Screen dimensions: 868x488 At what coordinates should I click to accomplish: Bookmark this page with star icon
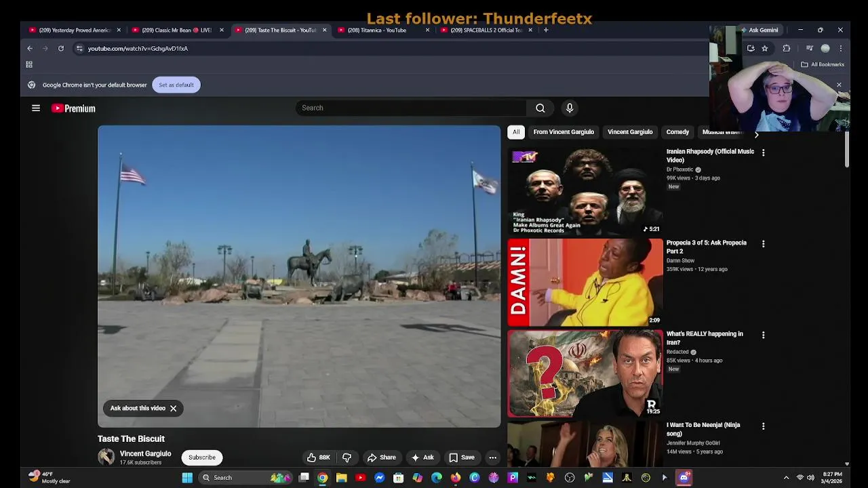point(765,48)
